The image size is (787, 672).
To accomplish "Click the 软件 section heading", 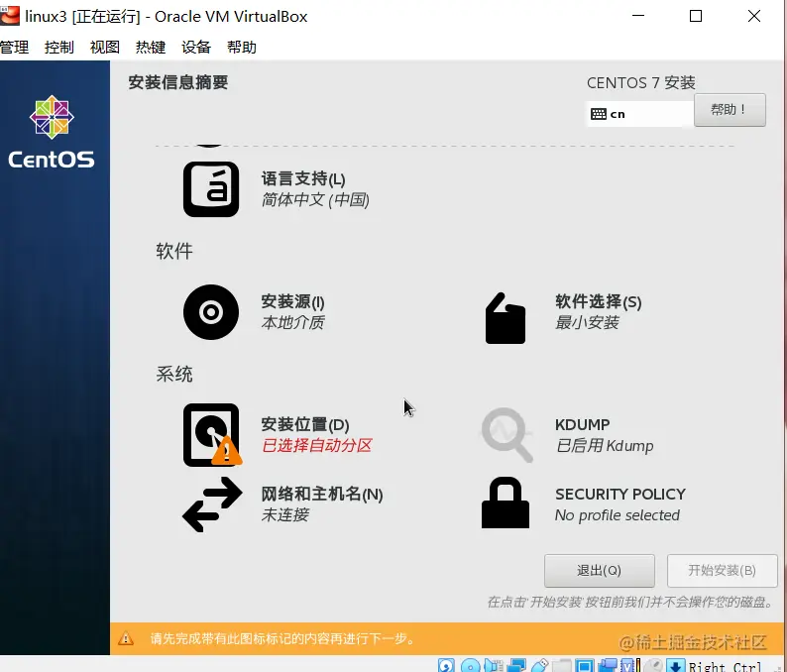I will pos(174,251).
